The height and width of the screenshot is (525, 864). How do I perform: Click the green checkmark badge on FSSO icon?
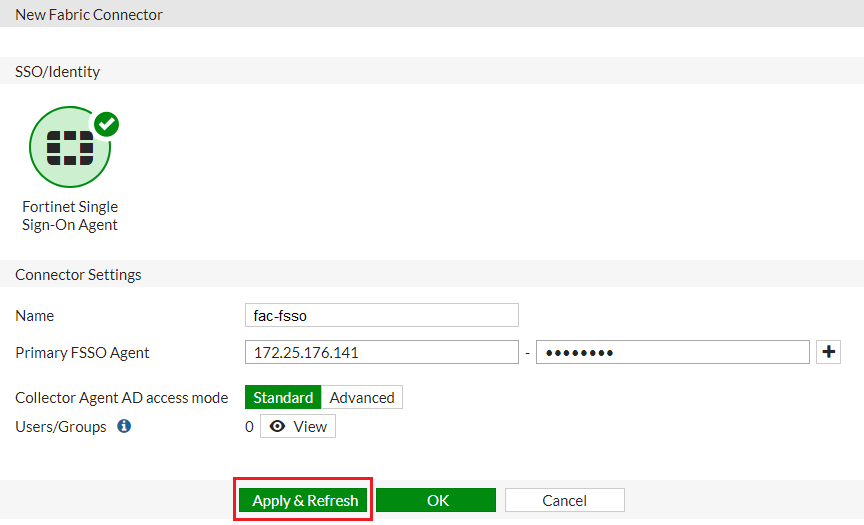click(x=106, y=125)
